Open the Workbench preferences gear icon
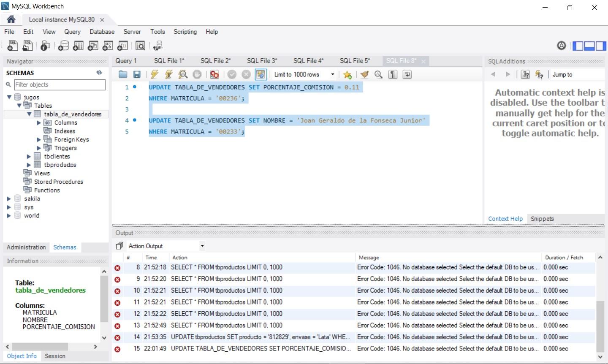 562,46
